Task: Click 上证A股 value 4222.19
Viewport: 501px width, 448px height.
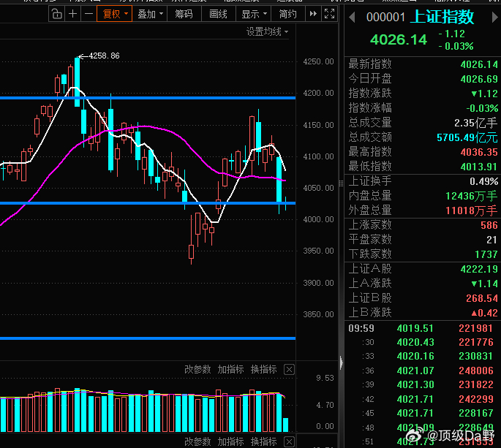Action: [x=479, y=269]
